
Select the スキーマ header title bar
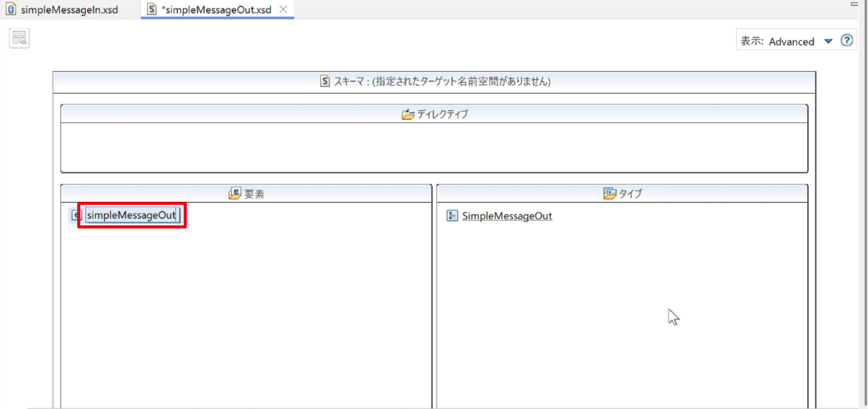435,82
